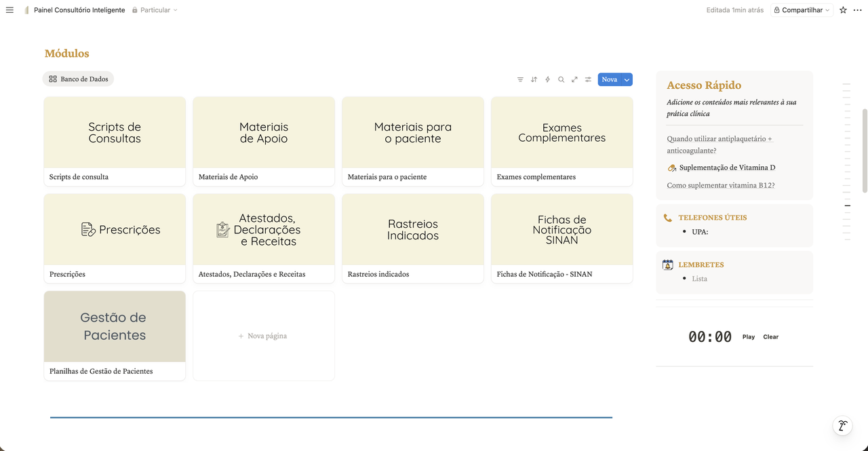868x451 pixels.
Task: Open page options via the three-dots icon
Action: click(x=856, y=9)
